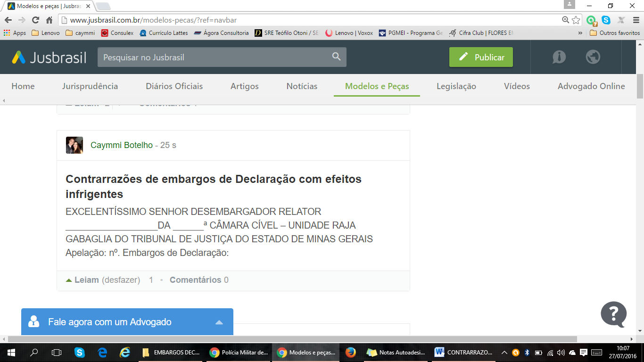Reload the page with refresh icon
Screen dimensions: 644x362
point(35,20)
